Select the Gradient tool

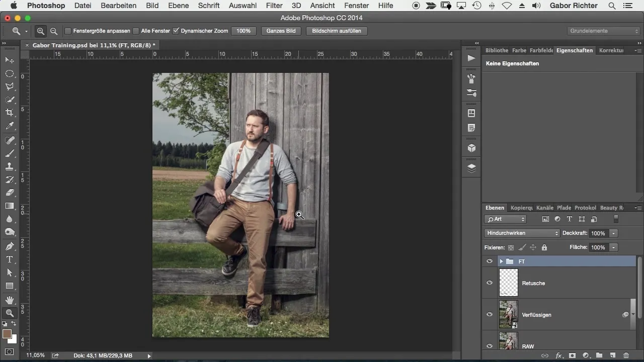pos(10,206)
